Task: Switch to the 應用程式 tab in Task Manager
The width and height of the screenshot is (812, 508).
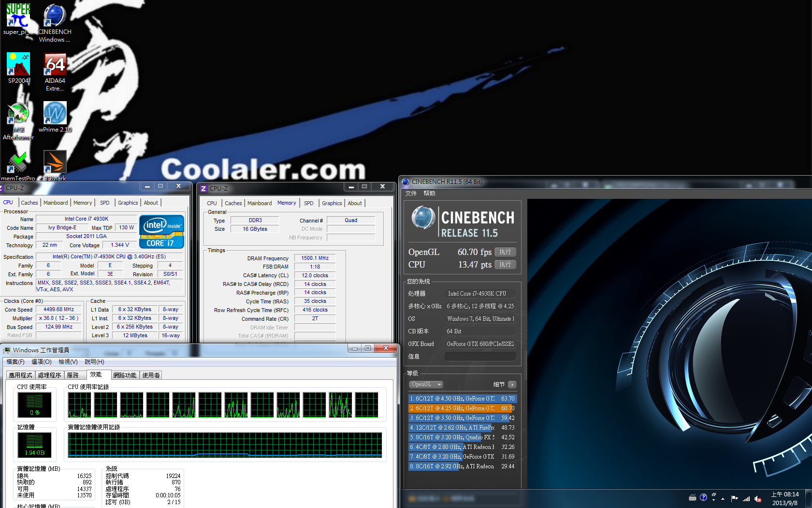Action: click(x=20, y=375)
